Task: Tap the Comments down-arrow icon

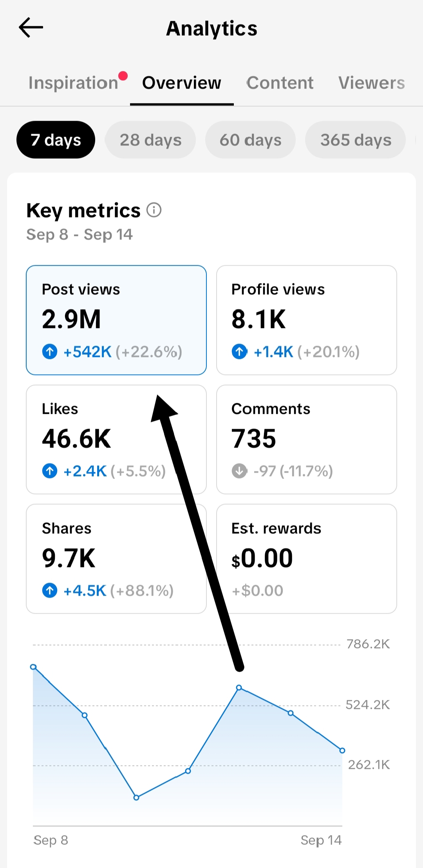Action: 239,471
